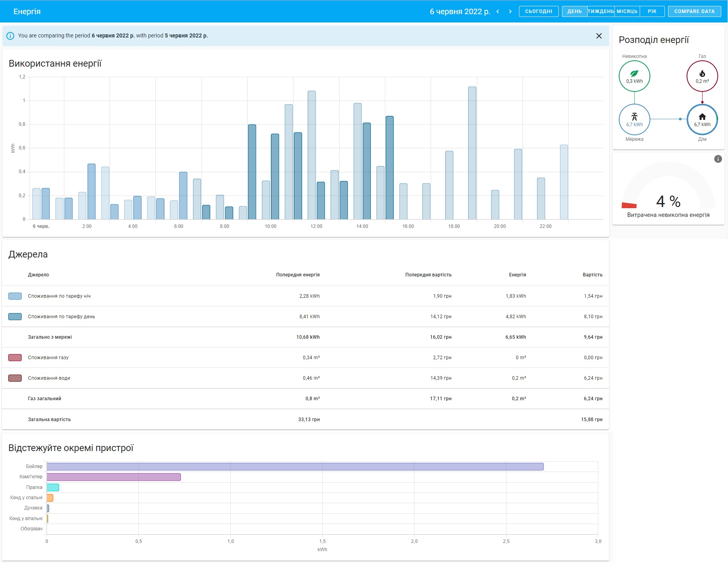The image size is (728, 567).
Task: Click the 'Споживання води' source row
Action: pyautogui.click(x=305, y=378)
